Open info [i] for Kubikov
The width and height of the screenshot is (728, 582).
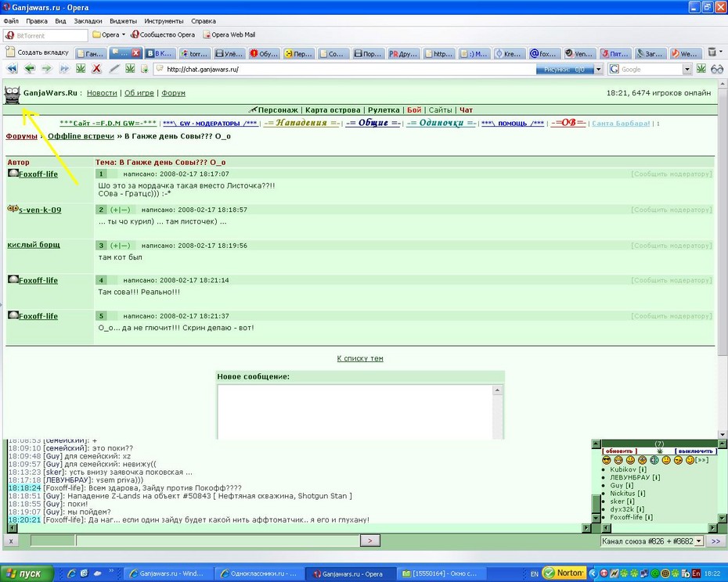click(643, 469)
